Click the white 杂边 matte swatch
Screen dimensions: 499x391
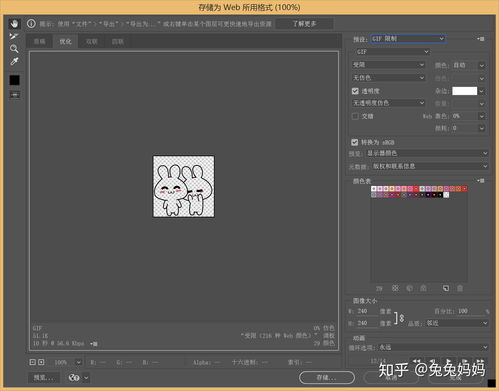coord(465,91)
